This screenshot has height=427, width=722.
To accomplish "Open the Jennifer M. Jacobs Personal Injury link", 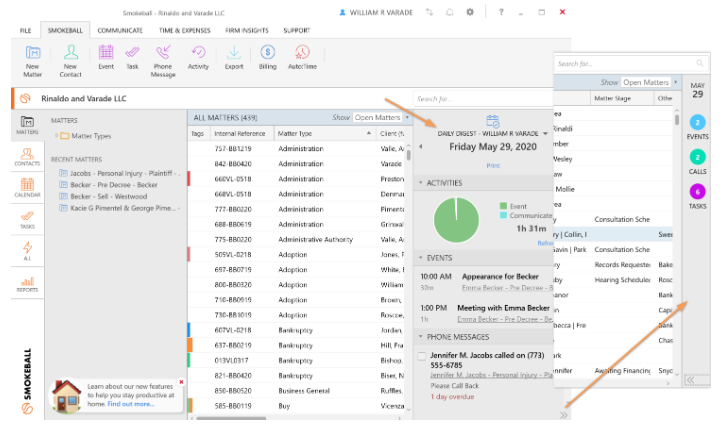I will pos(491,375).
